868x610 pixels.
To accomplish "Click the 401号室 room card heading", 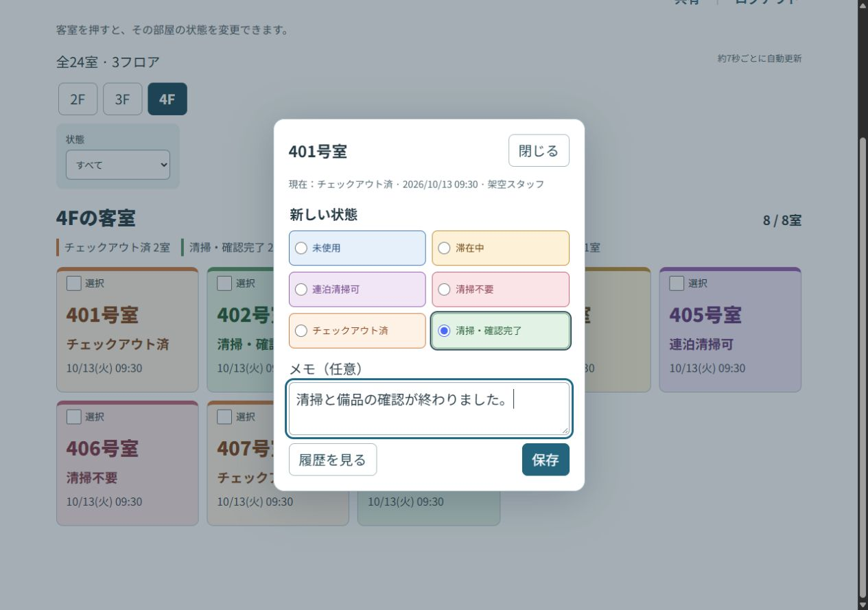I will click(x=102, y=315).
